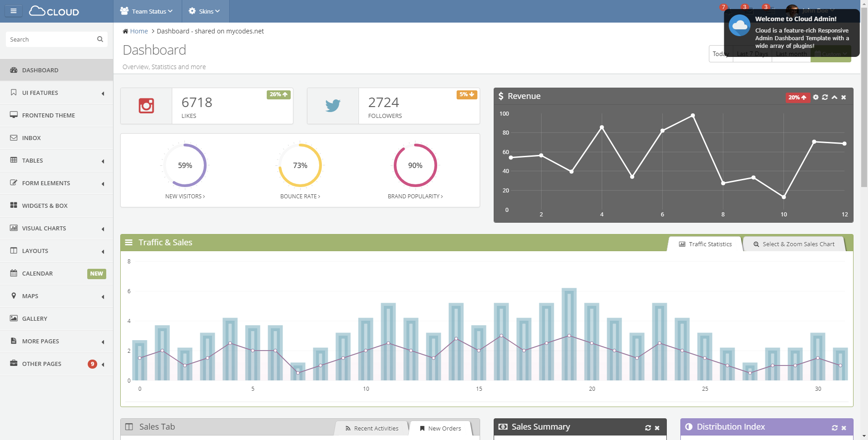Click the Sales Tab table icon
The image size is (868, 440).
[x=129, y=427]
